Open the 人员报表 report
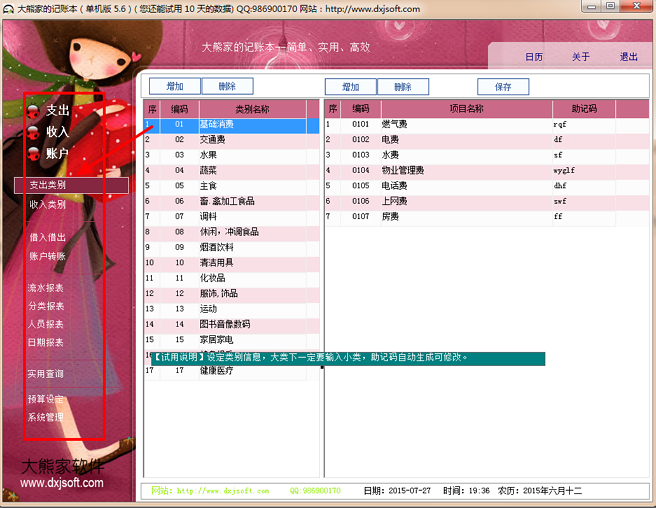656x508 pixels. coord(46,324)
